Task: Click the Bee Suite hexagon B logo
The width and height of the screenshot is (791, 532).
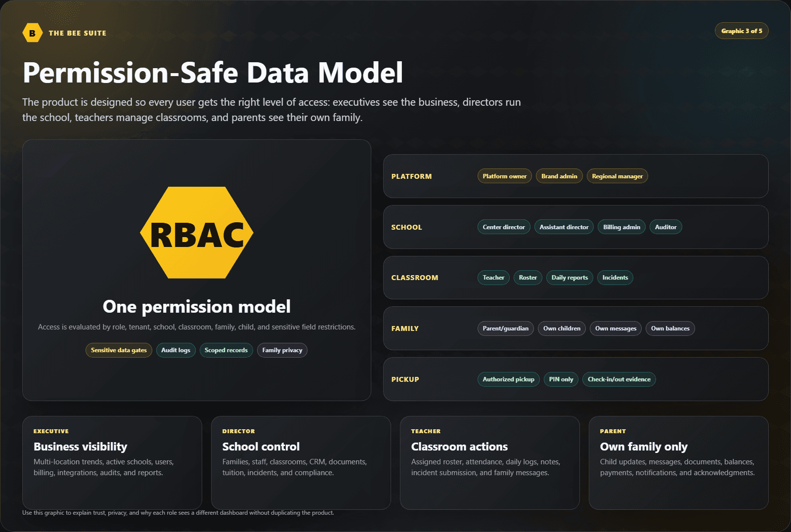Action: (33, 33)
